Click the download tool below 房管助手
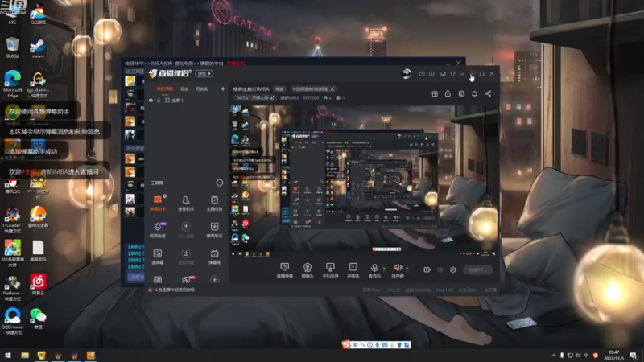Screen dimensions: 644x362 click(x=186, y=229)
